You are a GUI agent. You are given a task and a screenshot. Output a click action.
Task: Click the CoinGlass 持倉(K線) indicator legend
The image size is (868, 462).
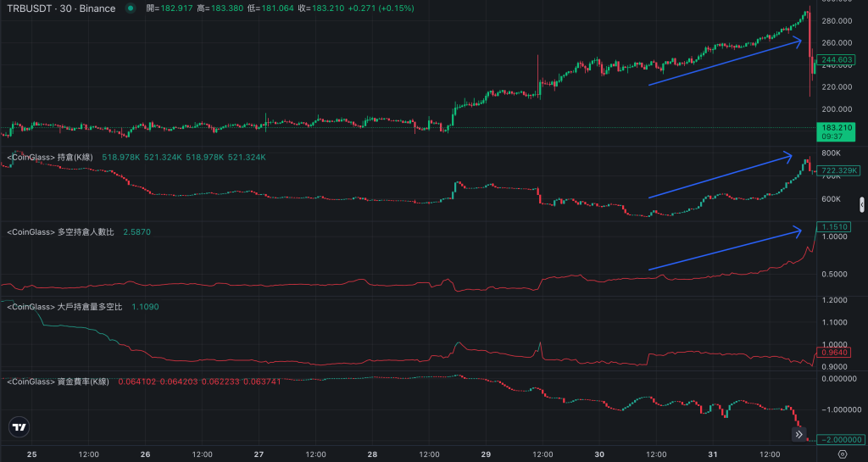(50, 157)
